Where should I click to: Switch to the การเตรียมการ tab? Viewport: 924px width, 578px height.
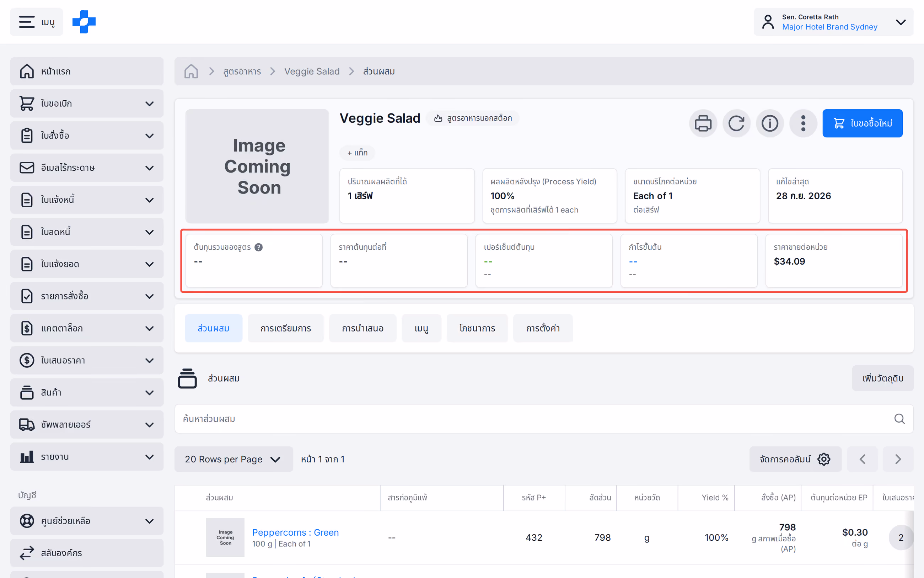pyautogui.click(x=286, y=328)
